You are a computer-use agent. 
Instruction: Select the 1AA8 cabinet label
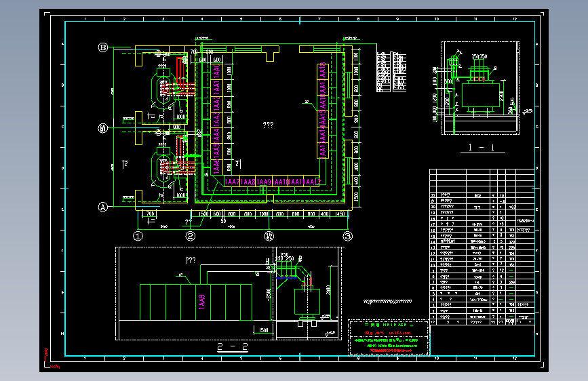point(248,182)
